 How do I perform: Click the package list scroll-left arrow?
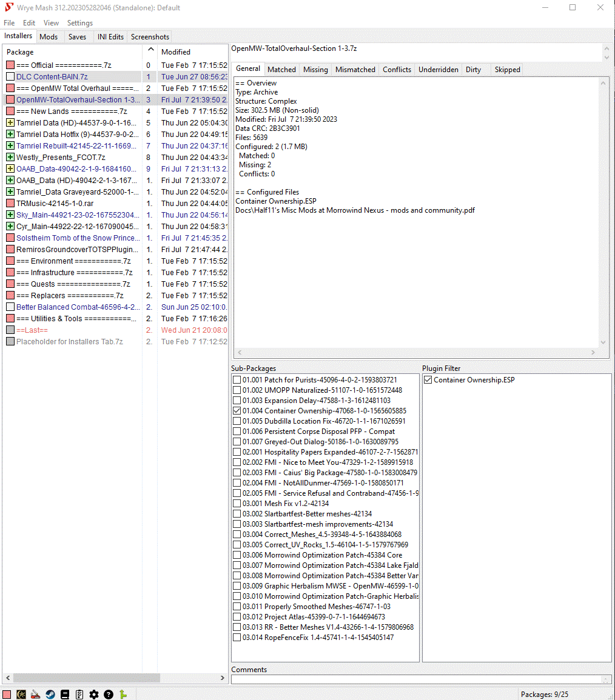(8, 678)
